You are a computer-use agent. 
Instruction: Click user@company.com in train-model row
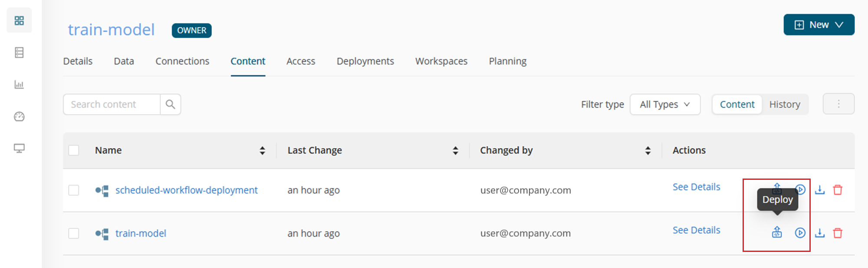(526, 233)
